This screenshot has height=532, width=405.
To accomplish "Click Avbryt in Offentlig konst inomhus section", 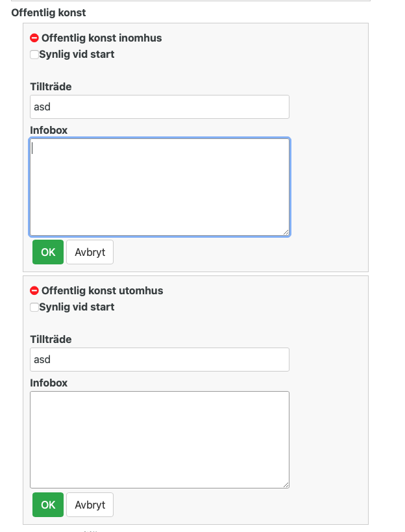I will [90, 252].
